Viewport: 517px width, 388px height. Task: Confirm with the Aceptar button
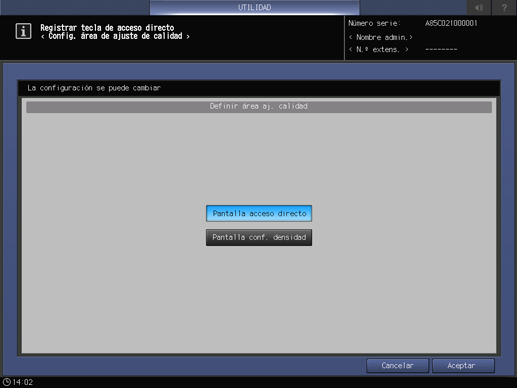[x=463, y=366]
